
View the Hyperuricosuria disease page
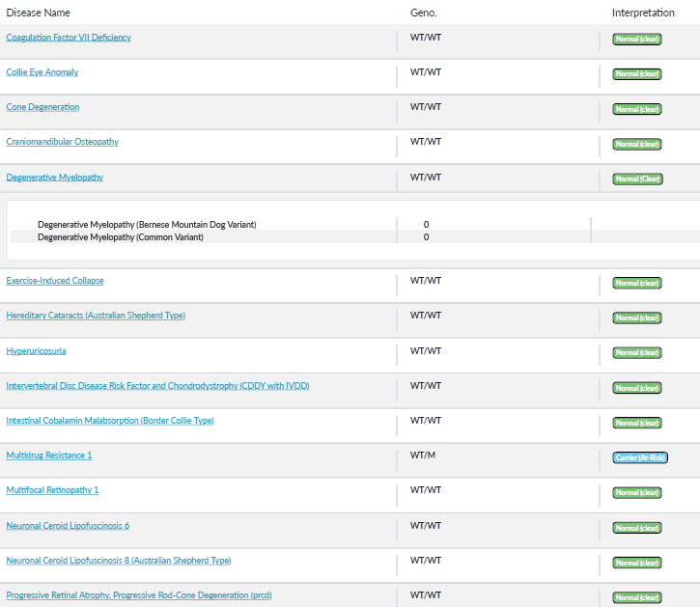click(36, 351)
